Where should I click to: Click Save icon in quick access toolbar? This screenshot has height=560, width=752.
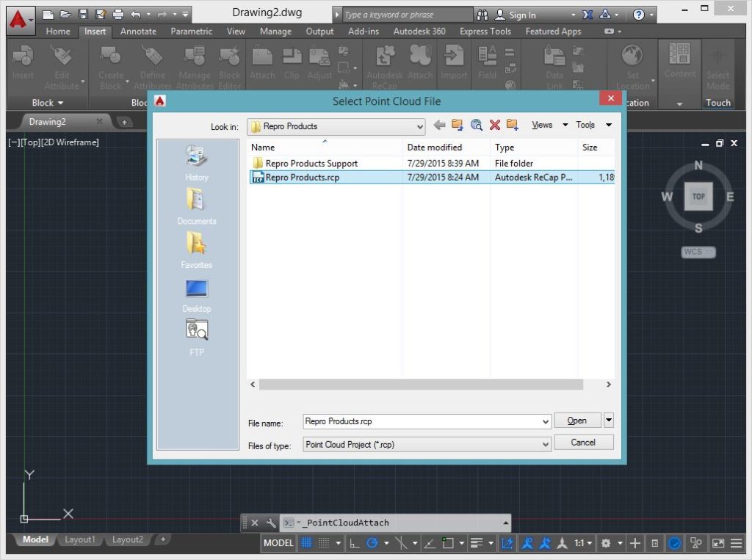click(x=83, y=15)
